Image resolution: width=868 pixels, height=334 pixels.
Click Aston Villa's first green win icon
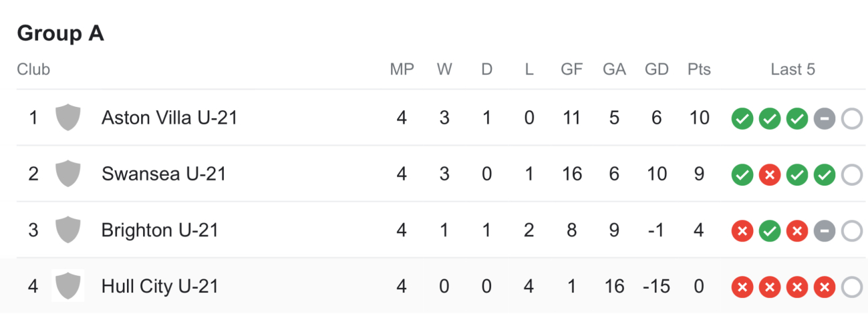pyautogui.click(x=742, y=120)
